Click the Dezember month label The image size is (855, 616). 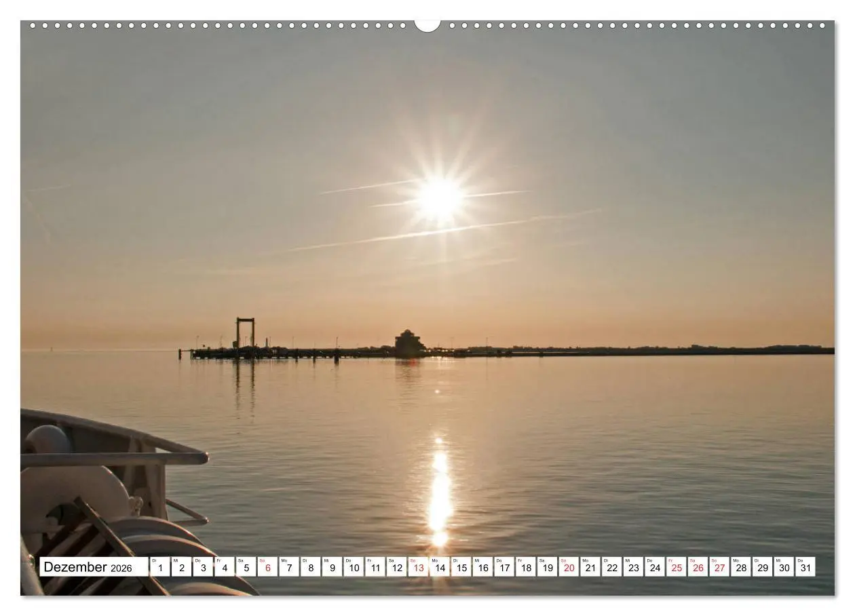point(77,567)
